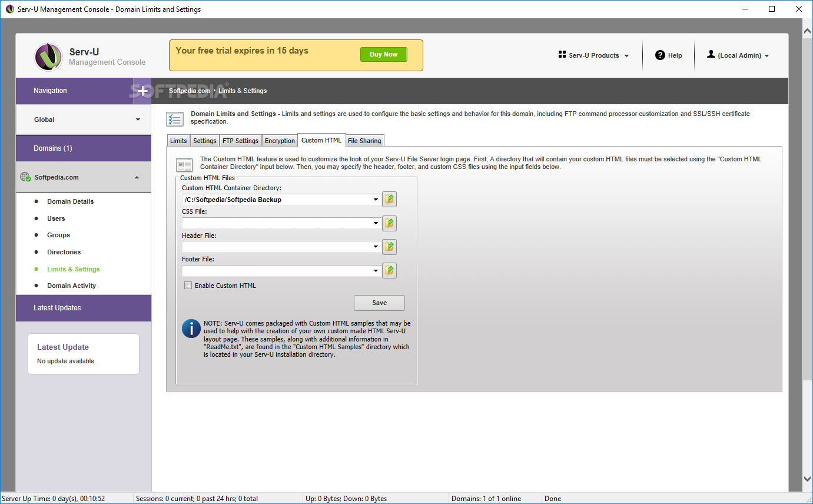This screenshot has height=504, width=813.
Task: Switch to the Settings tab
Action: pyautogui.click(x=205, y=141)
